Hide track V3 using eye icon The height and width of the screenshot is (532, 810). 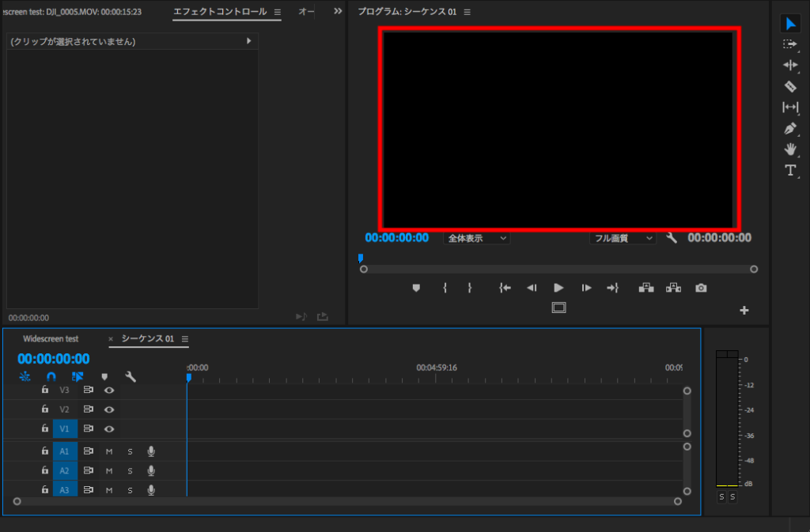click(x=109, y=390)
